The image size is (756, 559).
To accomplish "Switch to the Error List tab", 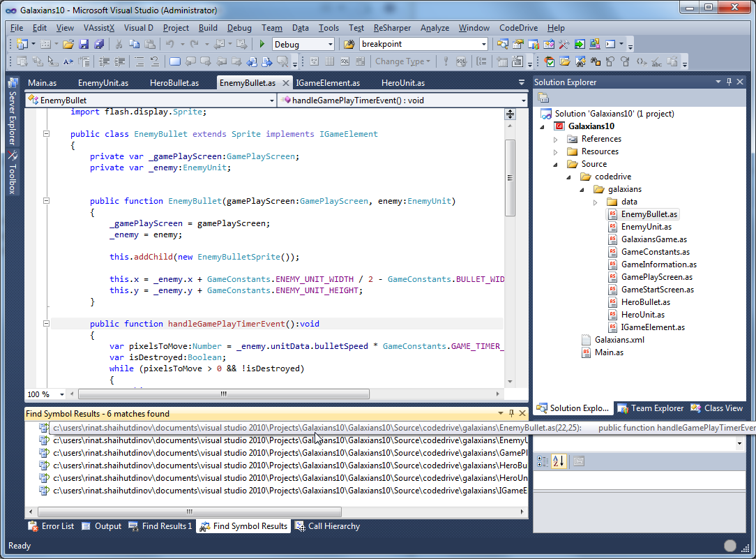I will click(x=51, y=526).
